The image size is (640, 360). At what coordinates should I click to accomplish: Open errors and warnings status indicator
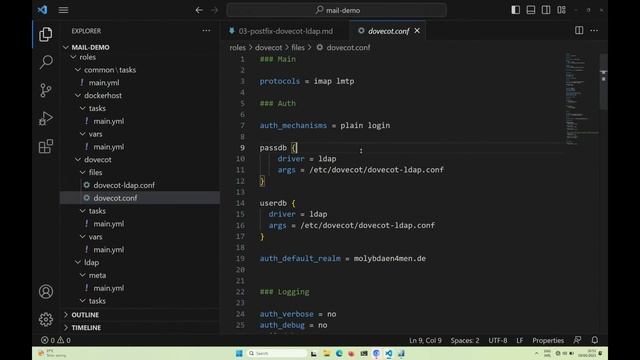56,340
